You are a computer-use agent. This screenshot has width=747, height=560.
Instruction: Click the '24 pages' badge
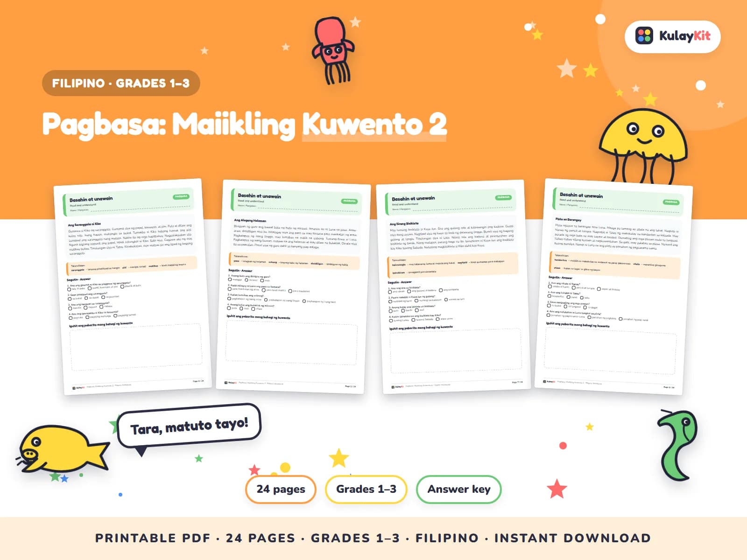click(281, 489)
